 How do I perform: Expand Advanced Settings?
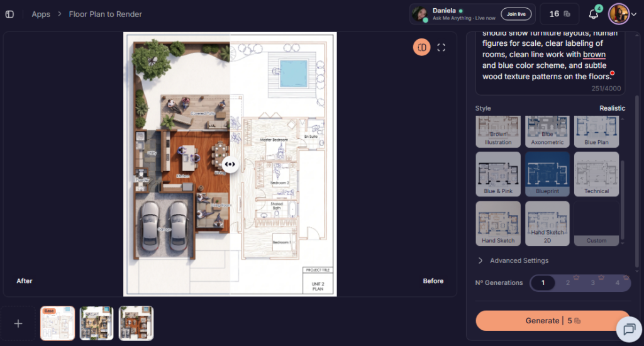pyautogui.click(x=513, y=260)
